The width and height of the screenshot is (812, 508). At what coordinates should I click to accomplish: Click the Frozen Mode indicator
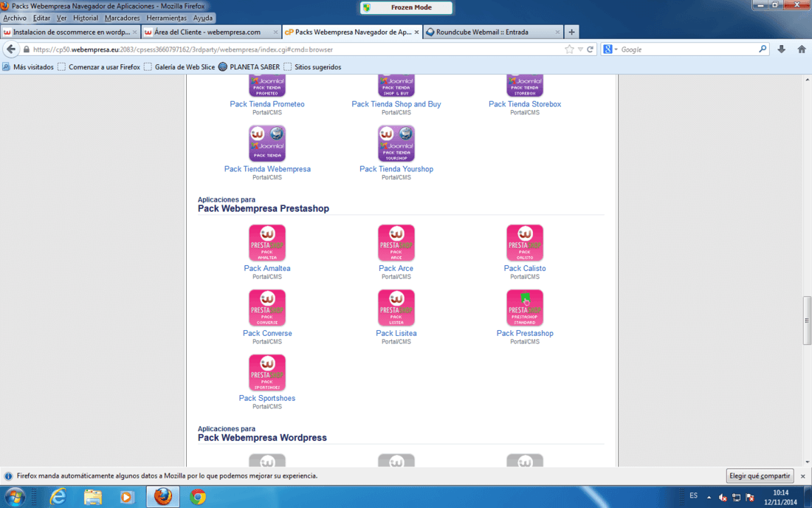406,7
